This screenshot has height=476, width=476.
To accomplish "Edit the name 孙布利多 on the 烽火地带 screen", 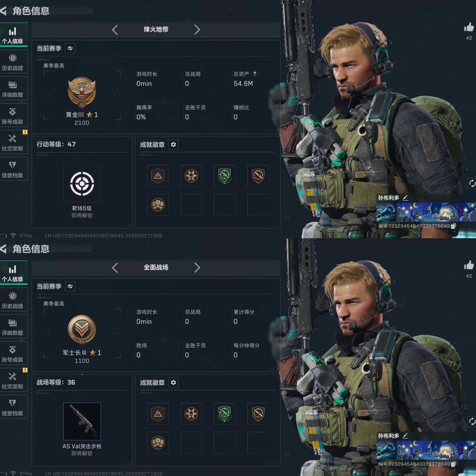I will [x=405, y=198].
